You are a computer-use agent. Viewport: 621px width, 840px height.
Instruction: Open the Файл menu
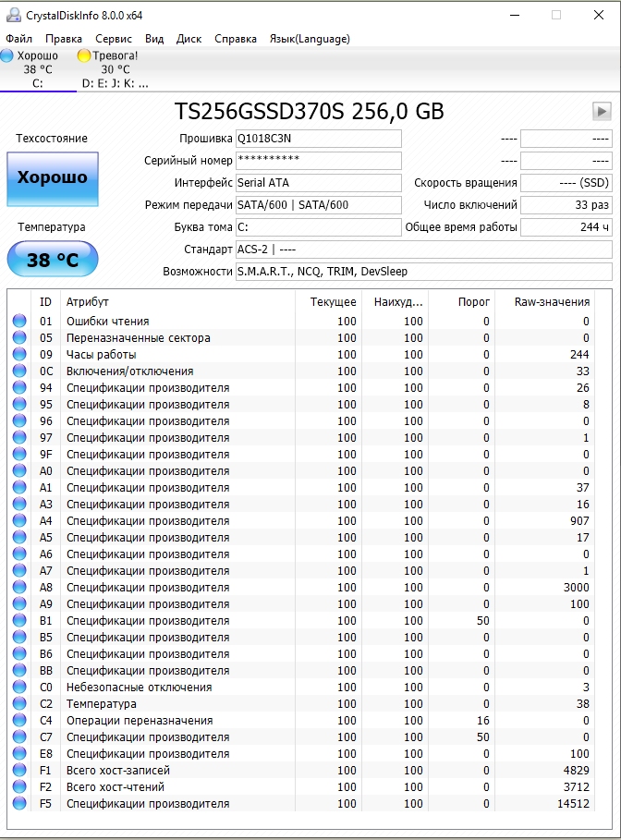[x=18, y=39]
